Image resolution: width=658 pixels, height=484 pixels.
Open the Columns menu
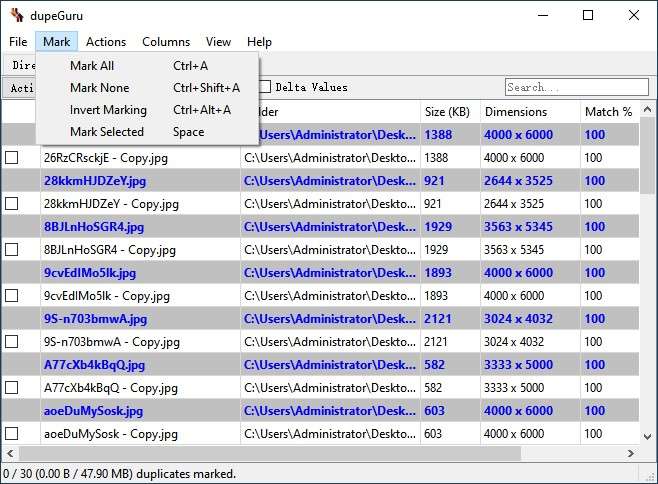click(x=166, y=42)
